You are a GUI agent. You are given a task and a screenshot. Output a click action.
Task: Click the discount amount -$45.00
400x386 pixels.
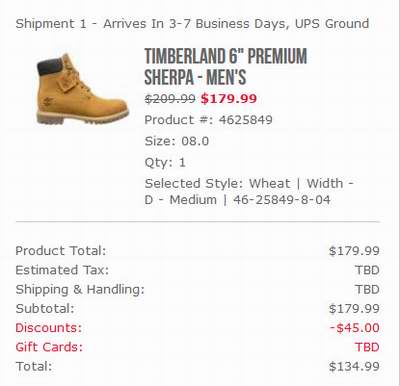355,328
